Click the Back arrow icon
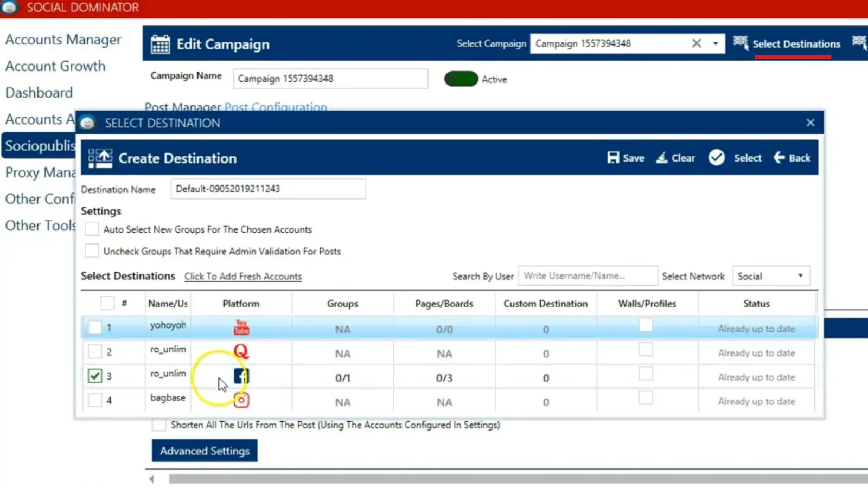The width and height of the screenshot is (868, 488). point(779,157)
